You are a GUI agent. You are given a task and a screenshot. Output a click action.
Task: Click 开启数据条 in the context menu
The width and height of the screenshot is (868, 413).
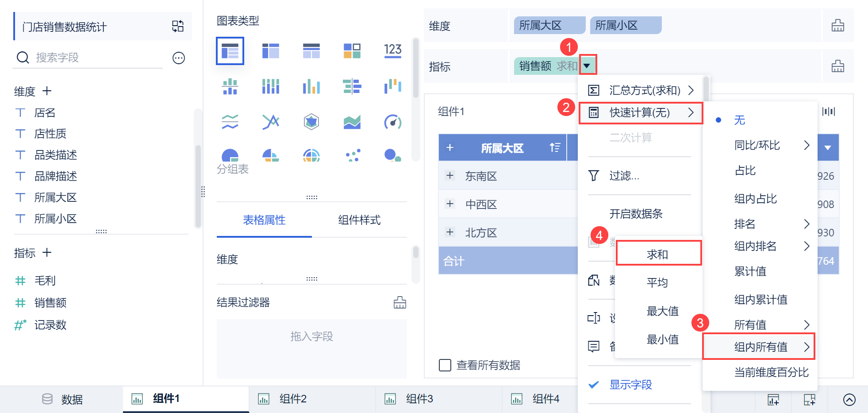(636, 214)
